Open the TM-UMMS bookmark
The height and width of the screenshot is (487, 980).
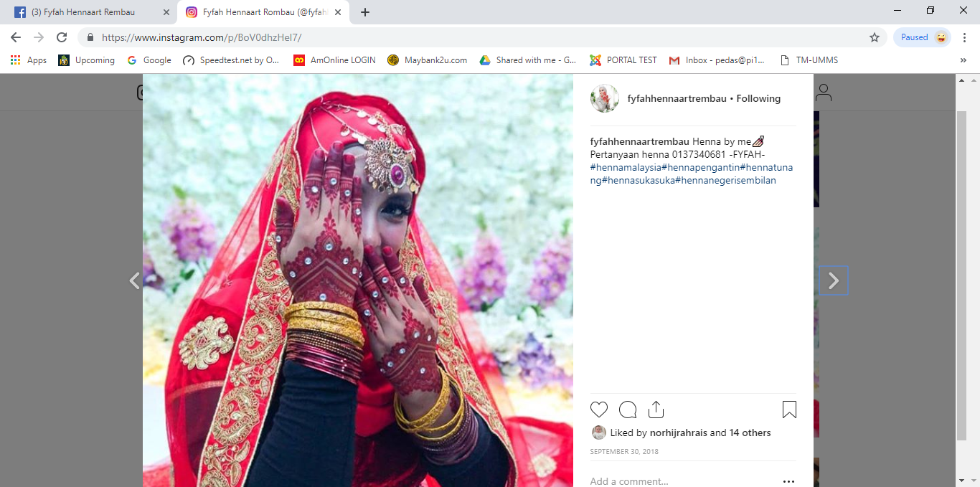coord(809,60)
